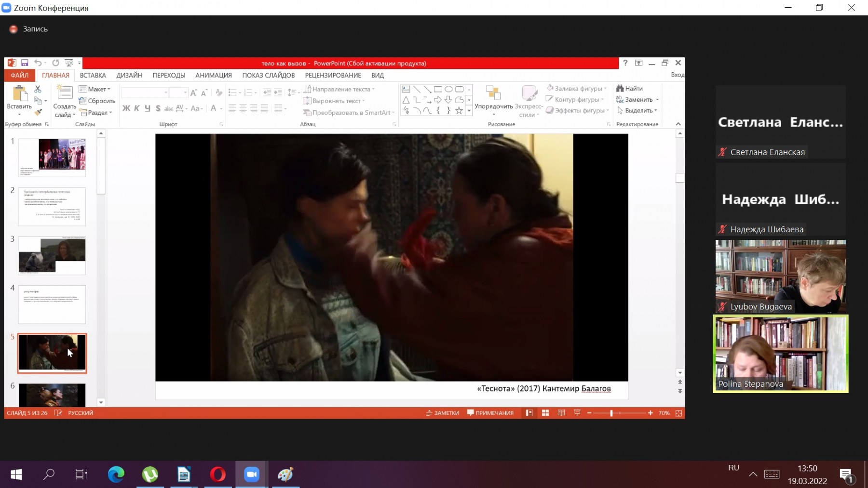Click the Save icon in PowerPoint quick access

tap(25, 63)
